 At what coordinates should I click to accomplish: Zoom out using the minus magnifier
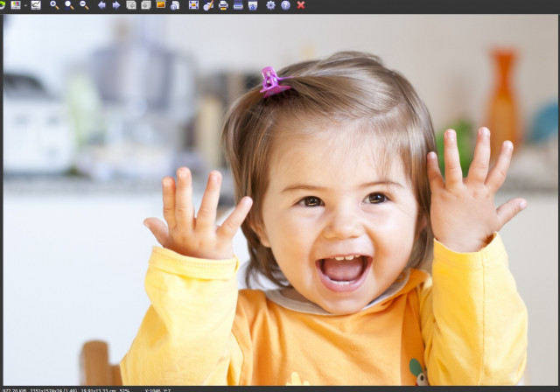tap(84, 5)
